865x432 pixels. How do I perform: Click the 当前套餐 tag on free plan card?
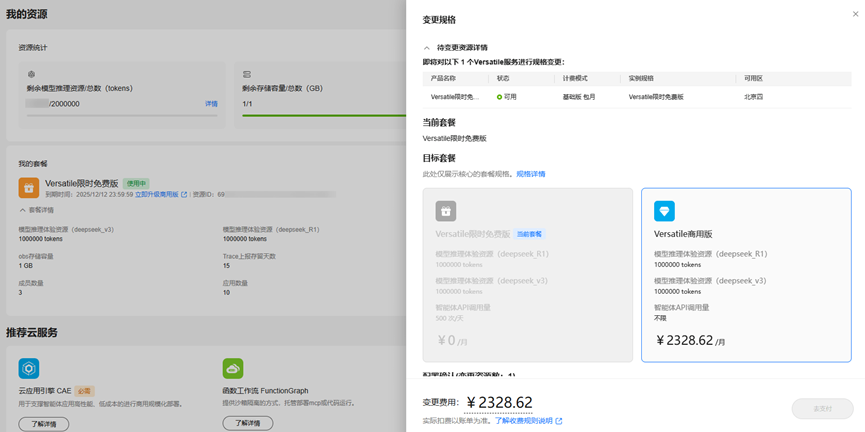(529, 234)
